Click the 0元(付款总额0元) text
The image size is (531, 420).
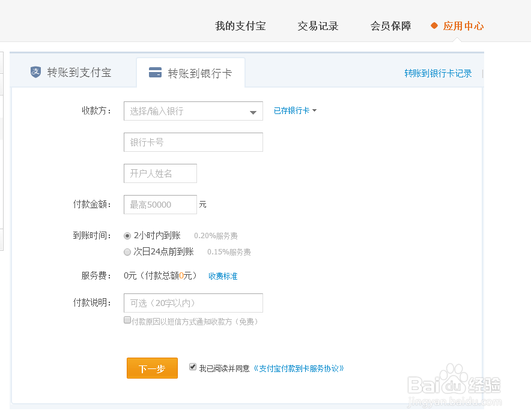tap(160, 275)
